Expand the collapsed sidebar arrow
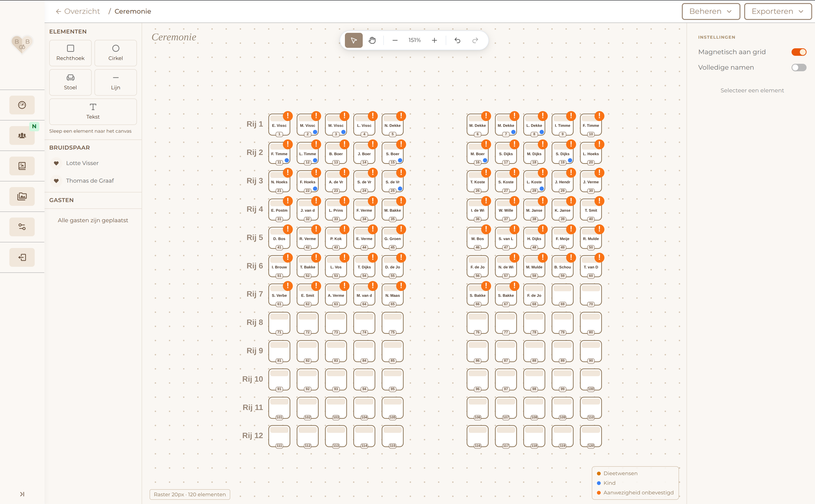 click(22, 494)
